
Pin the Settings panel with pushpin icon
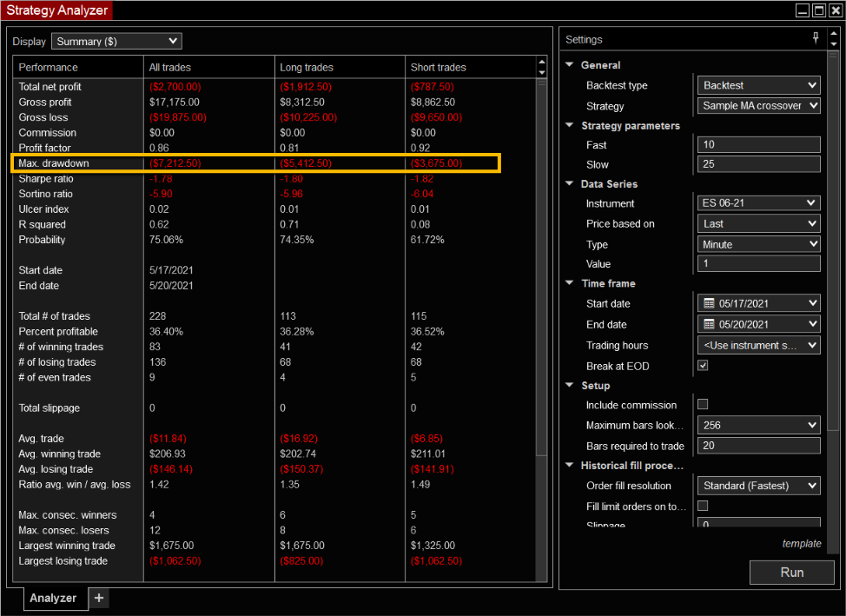click(816, 38)
